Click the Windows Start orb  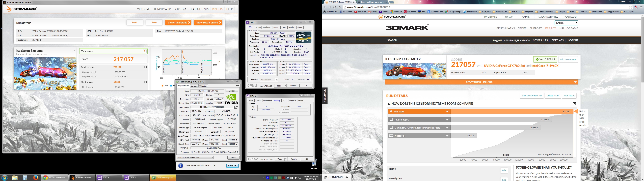click(4, 178)
